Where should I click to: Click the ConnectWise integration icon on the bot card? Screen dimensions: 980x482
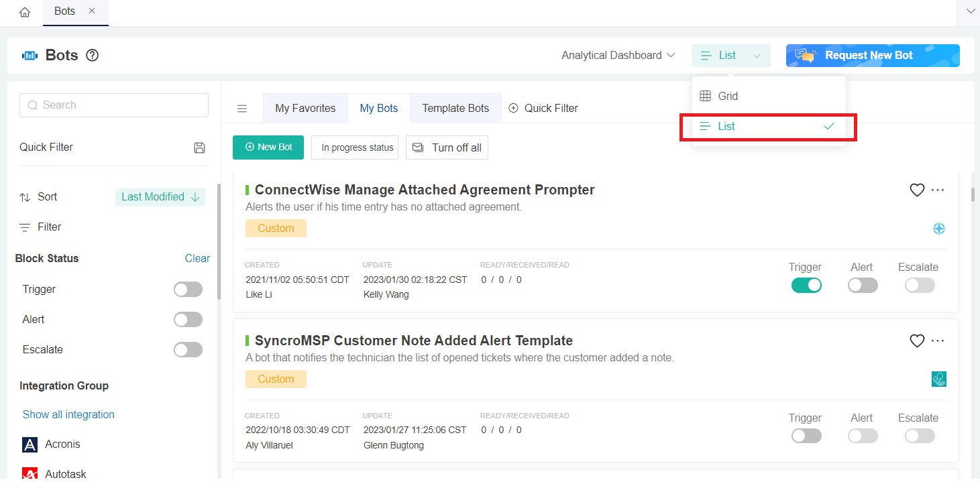[x=938, y=229]
